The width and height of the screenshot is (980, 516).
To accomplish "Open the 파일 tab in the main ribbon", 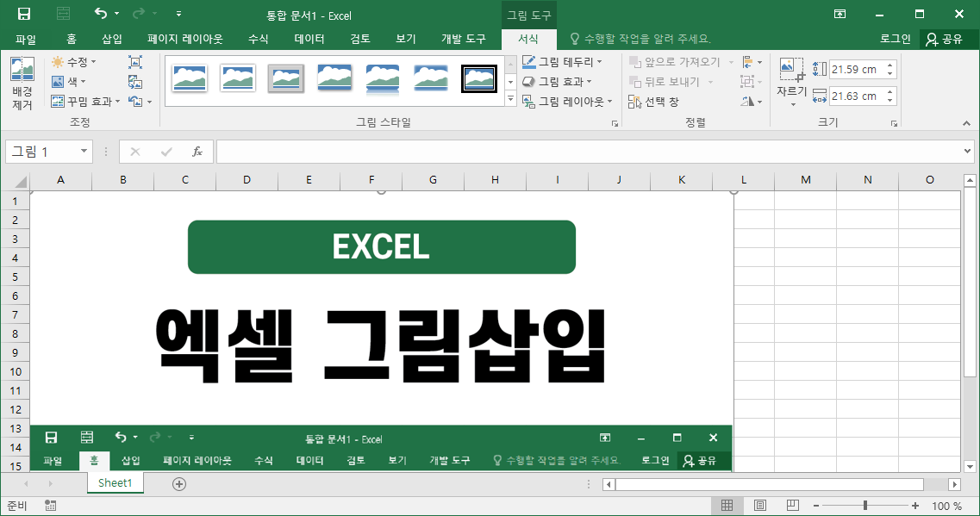I will point(26,39).
